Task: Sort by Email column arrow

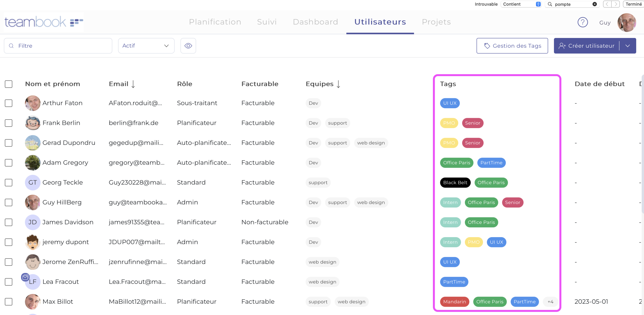Action: [133, 84]
